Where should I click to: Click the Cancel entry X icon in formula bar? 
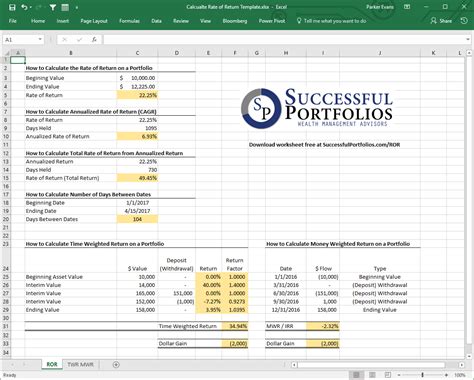[64, 40]
